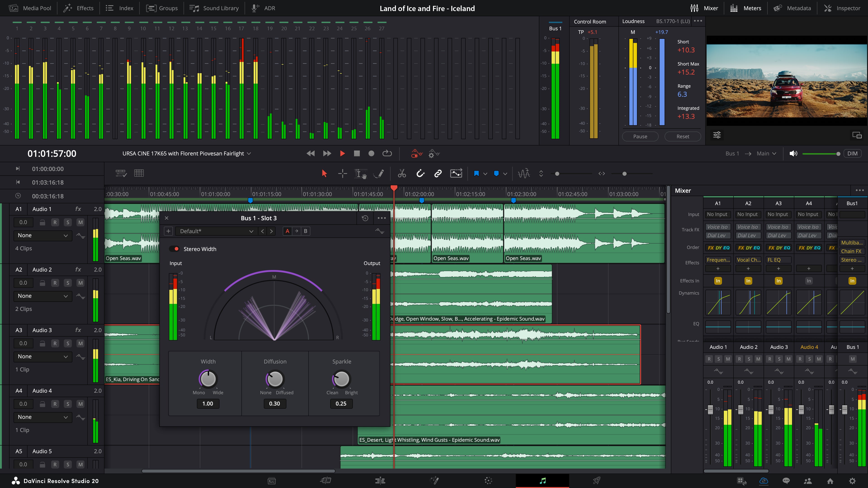
Task: Open the Inspector panel
Action: pos(842,8)
